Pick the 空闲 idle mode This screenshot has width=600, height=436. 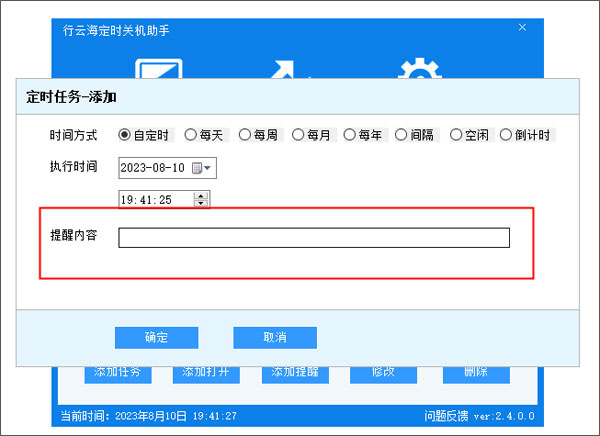(x=456, y=135)
